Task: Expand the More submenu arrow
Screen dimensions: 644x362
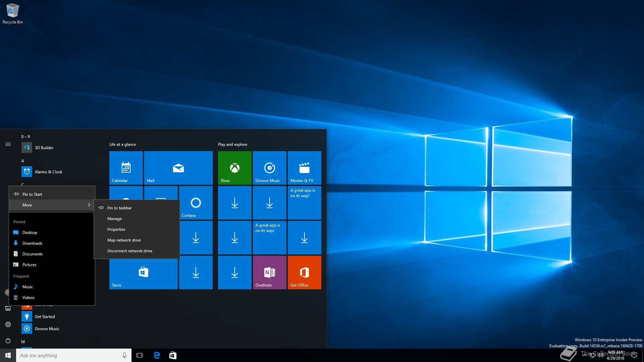Action: tap(89, 205)
